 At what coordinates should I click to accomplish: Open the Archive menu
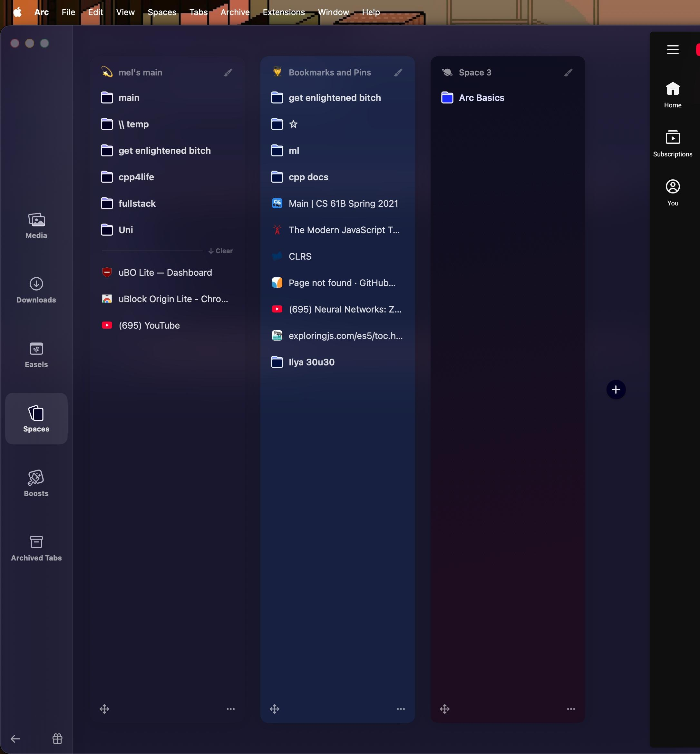[x=235, y=12]
